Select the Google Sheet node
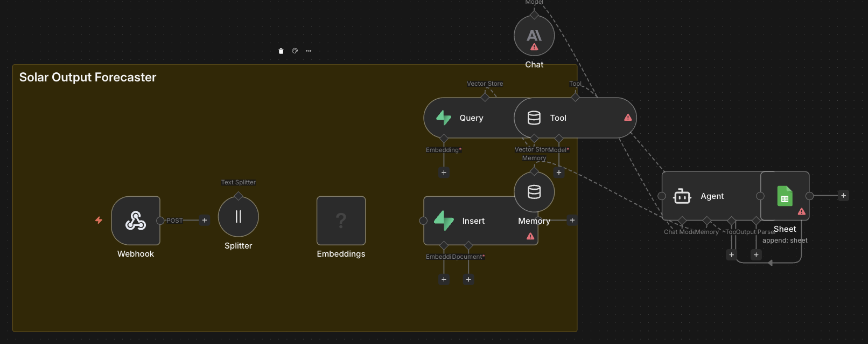868x344 pixels. pos(785,196)
